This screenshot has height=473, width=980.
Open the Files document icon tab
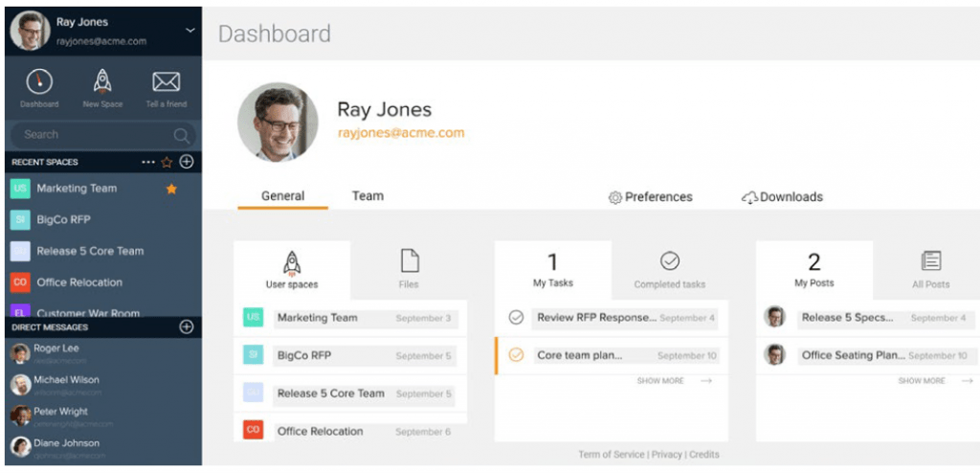[x=409, y=261]
